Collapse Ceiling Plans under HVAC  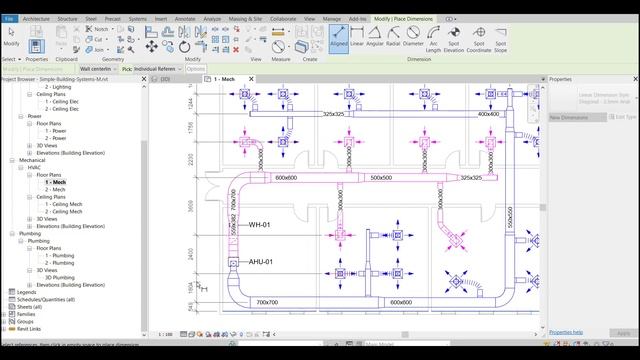(x=29, y=197)
